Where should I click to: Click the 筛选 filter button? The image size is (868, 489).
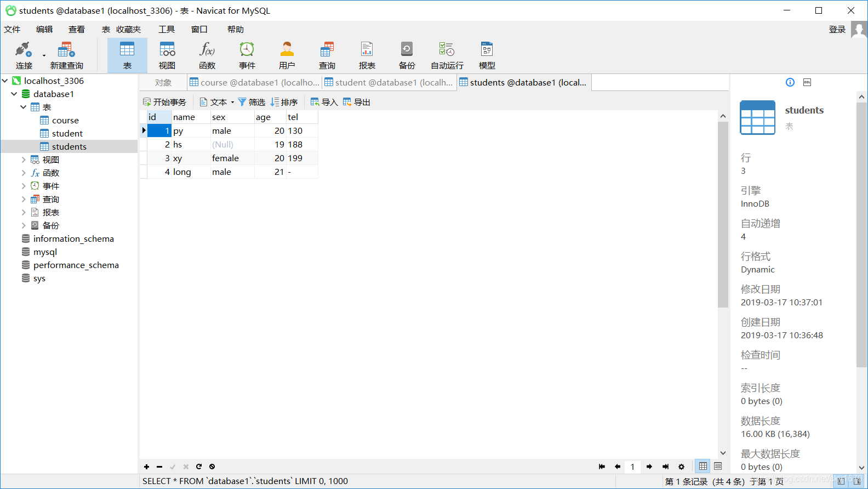click(x=252, y=102)
